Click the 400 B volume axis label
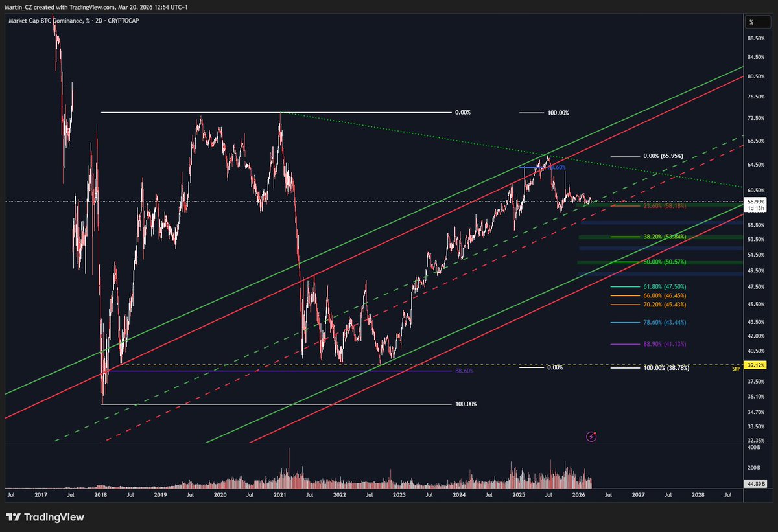778x532 pixels. [754, 448]
